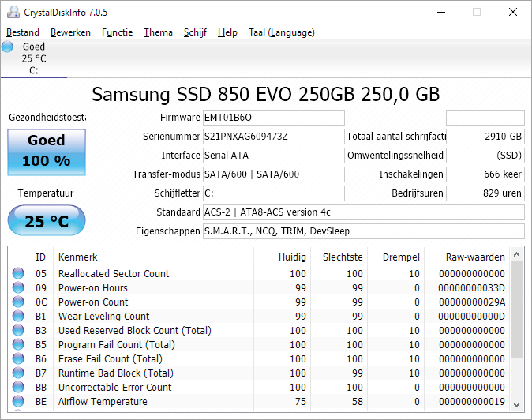This screenshot has width=532, height=420.
Task: Select the Reallocated Sector Count row text
Action: [x=114, y=273]
